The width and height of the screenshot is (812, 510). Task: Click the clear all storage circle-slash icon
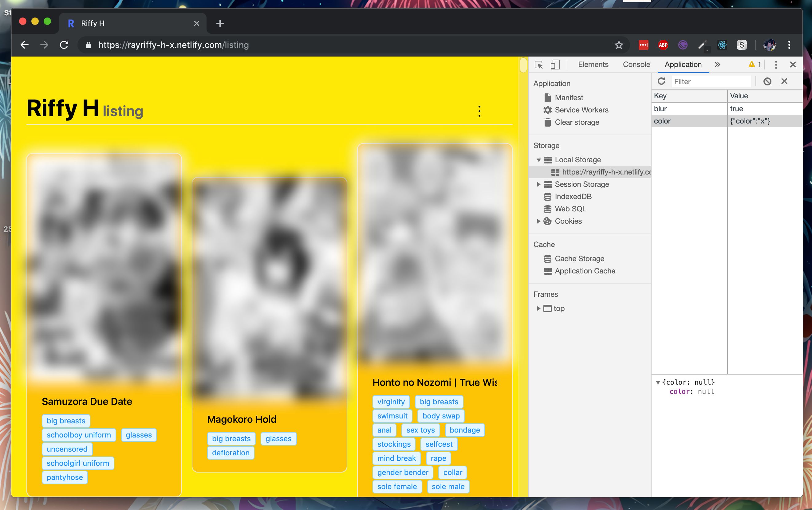coord(767,81)
